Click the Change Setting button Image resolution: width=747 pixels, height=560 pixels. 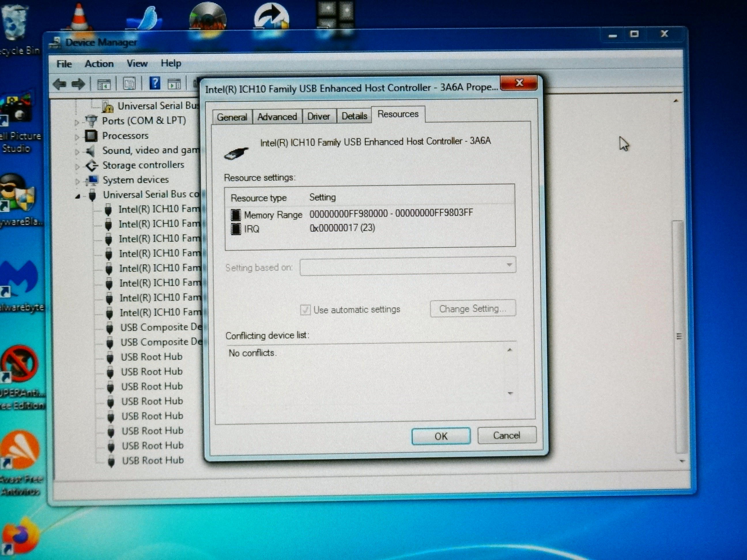tap(473, 309)
